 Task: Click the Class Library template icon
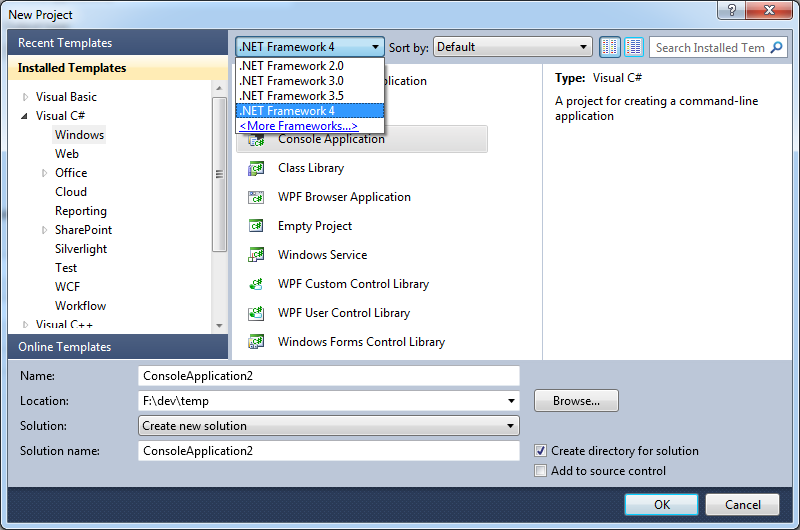tap(257, 168)
